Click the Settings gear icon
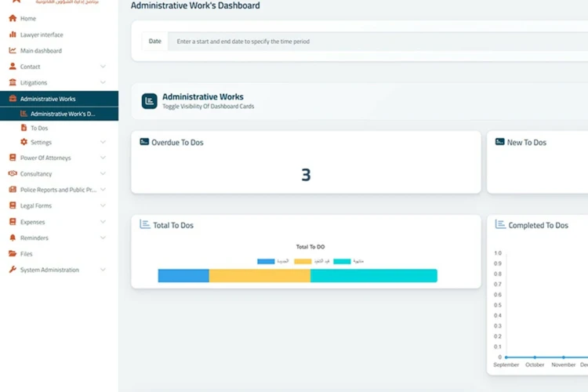Image resolution: width=588 pixels, height=392 pixels. [24, 142]
